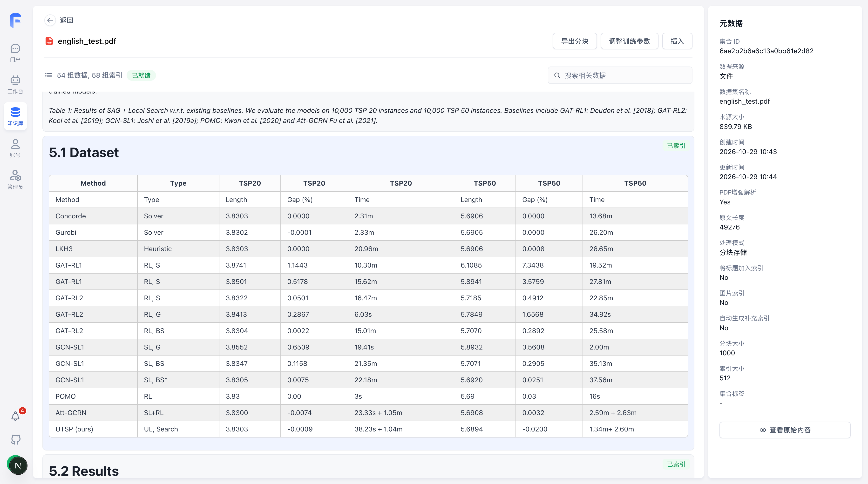Click the 插入 insert button
Screen dimensions: 868x484
pyautogui.click(x=677, y=41)
